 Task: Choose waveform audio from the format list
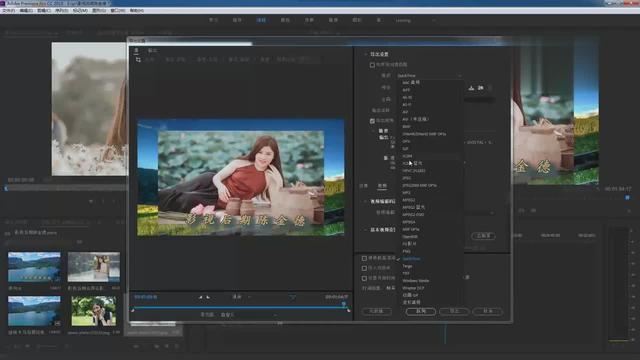(x=411, y=302)
